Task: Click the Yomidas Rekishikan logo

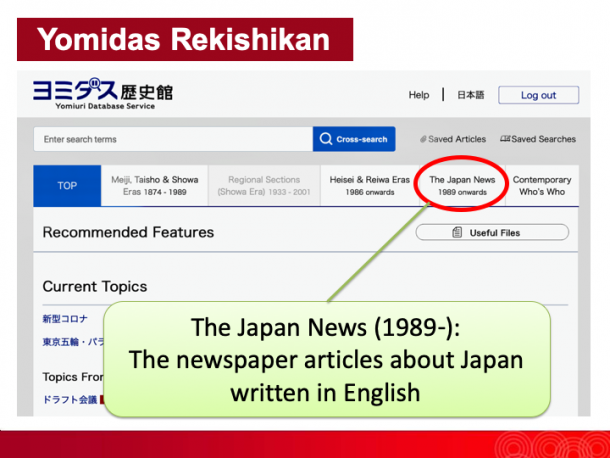Action: [x=103, y=94]
